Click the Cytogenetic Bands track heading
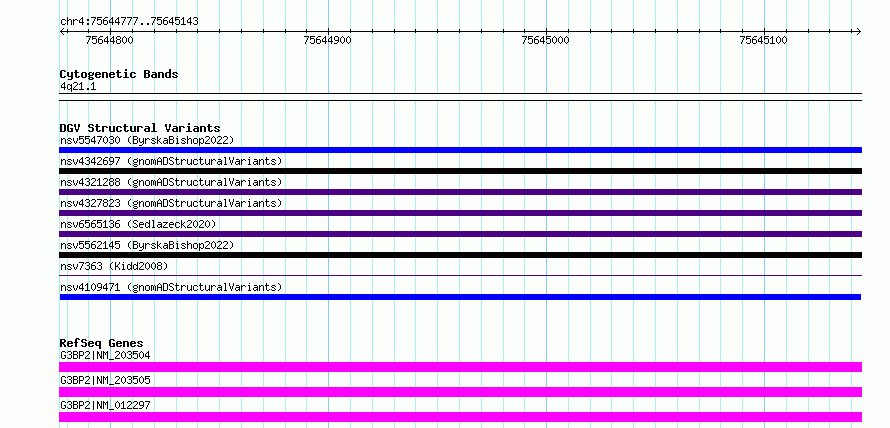Screen dimensions: 890x428 coord(119,74)
